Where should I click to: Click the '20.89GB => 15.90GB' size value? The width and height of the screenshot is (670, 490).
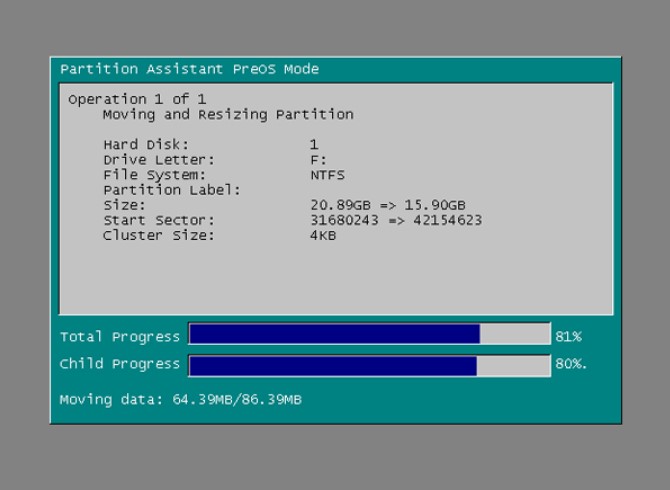click(388, 205)
